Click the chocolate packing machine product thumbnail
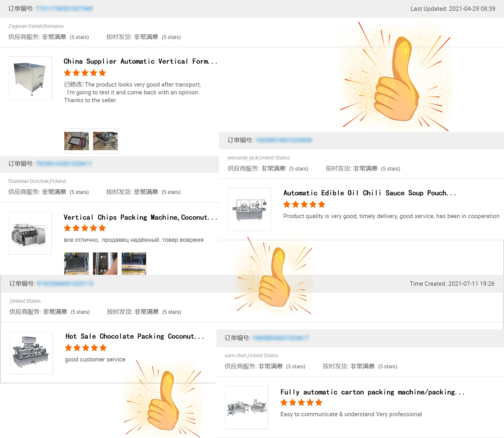The width and height of the screenshot is (504, 438). click(31, 353)
